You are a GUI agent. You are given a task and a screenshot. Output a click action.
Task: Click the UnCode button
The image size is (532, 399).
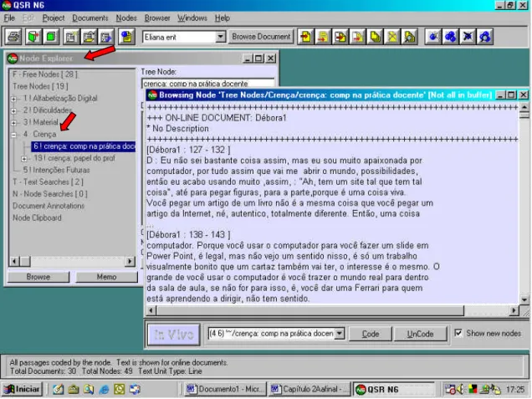click(x=420, y=334)
